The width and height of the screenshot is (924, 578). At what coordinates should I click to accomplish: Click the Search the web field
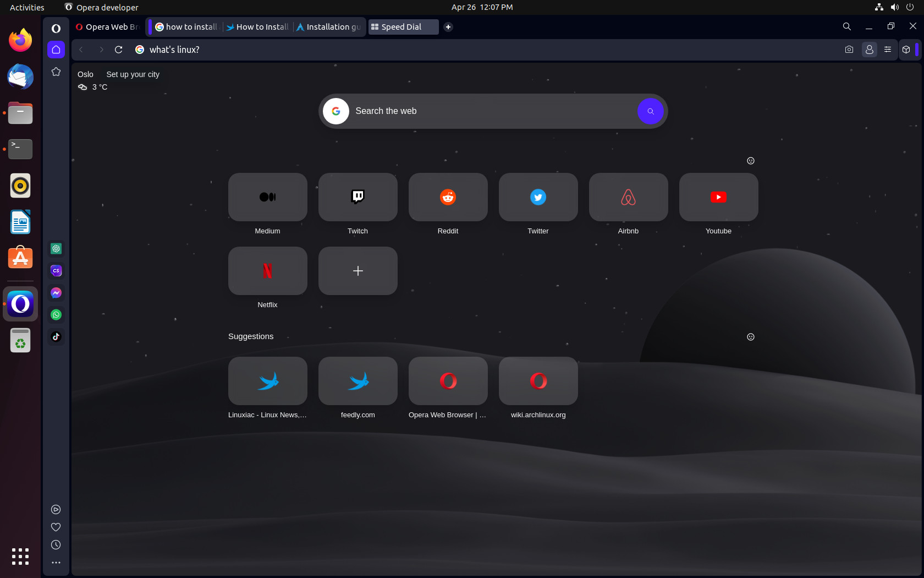point(492,111)
